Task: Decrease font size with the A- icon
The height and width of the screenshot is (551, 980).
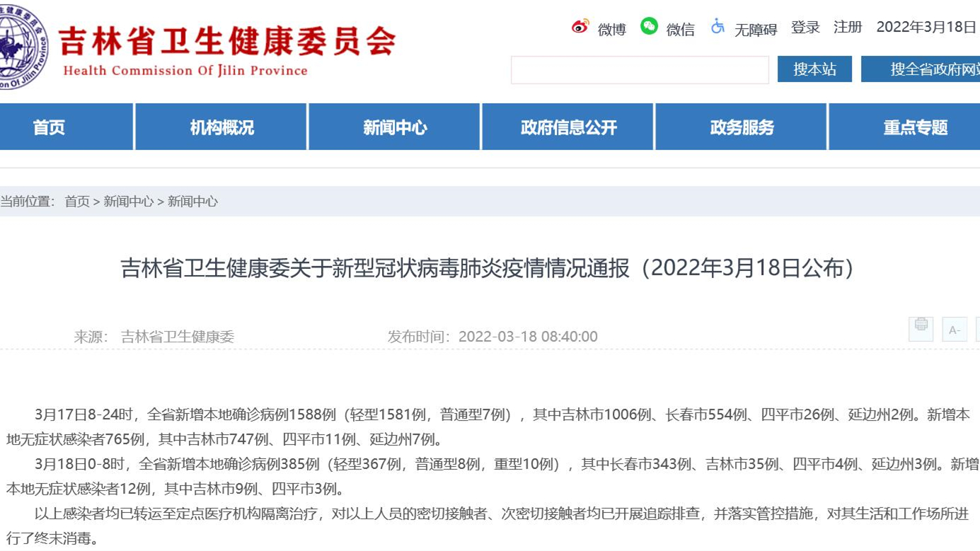Action: click(955, 329)
